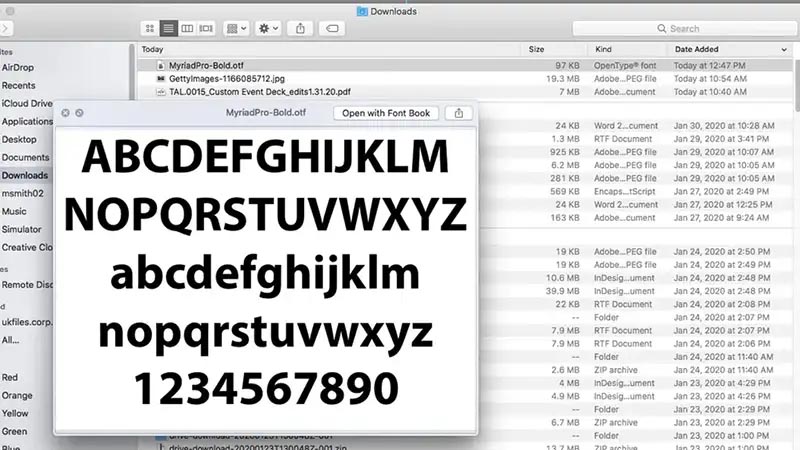
Task: Select the Orange tag in the sidebar
Action: tap(18, 395)
